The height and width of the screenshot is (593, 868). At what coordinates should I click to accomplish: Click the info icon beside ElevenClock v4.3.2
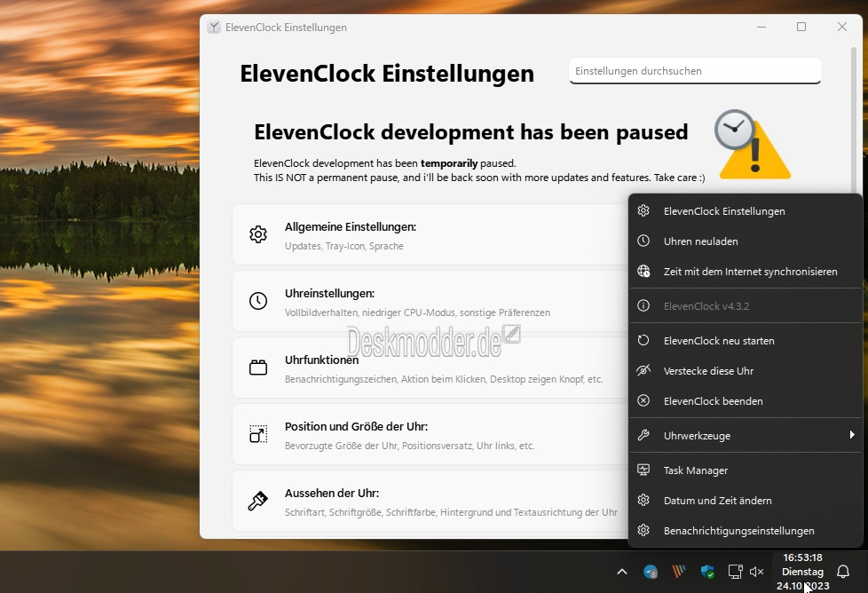pos(643,305)
